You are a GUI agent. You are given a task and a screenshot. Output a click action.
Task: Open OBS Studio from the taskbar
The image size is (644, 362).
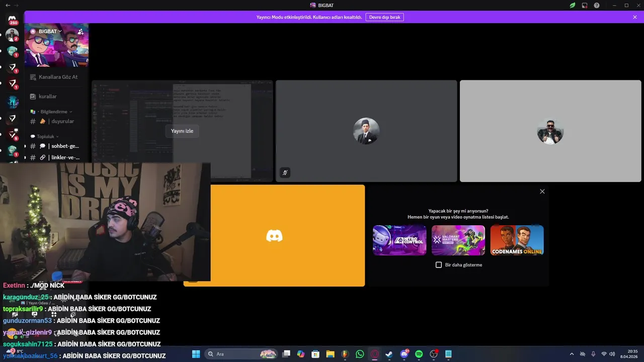[434, 354]
